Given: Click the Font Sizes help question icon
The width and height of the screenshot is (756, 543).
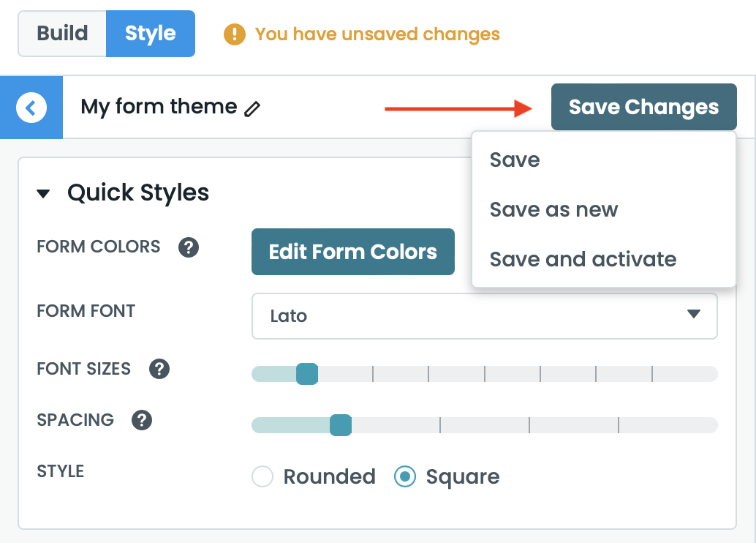Looking at the screenshot, I should (x=159, y=369).
